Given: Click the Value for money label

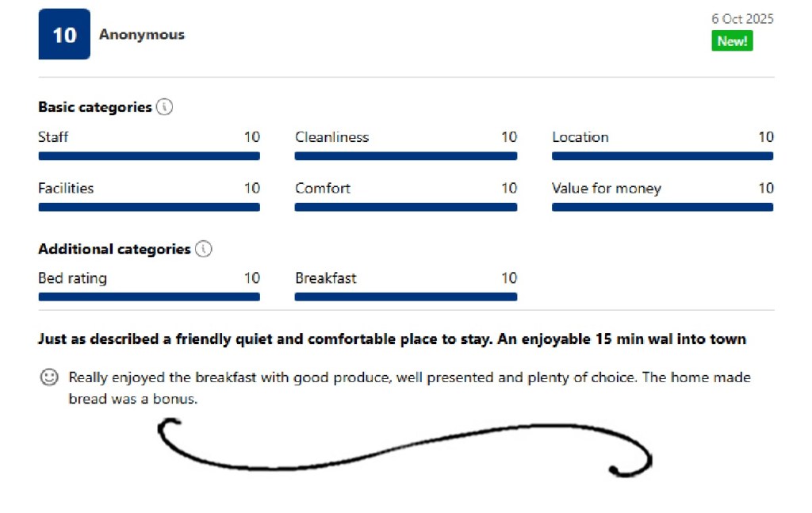Looking at the screenshot, I should (606, 189).
